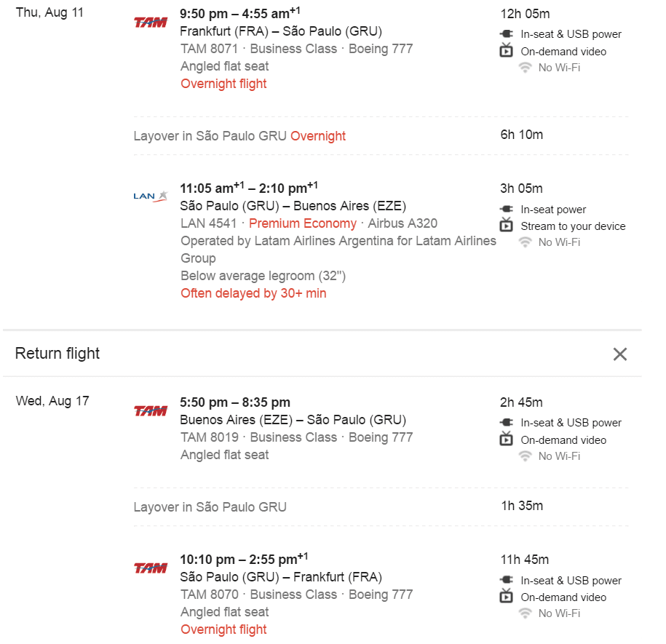Click the video icon beside Stream to your device
This screenshot has height=644, width=666.
(x=507, y=225)
